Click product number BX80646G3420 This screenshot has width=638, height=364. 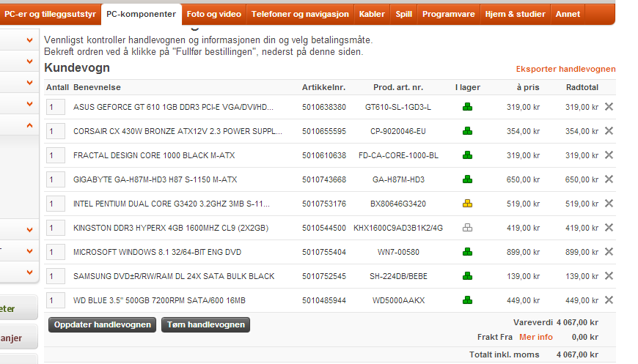click(x=398, y=204)
